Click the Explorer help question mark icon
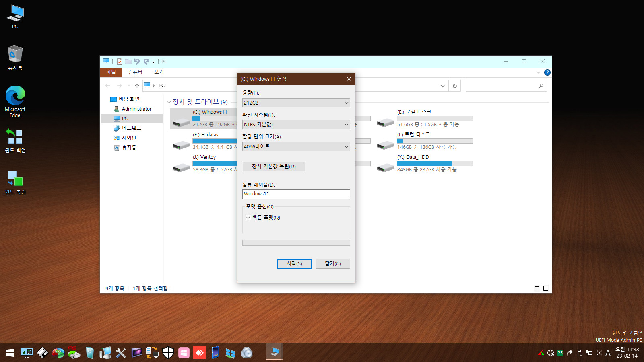The height and width of the screenshot is (362, 644). pos(547,72)
